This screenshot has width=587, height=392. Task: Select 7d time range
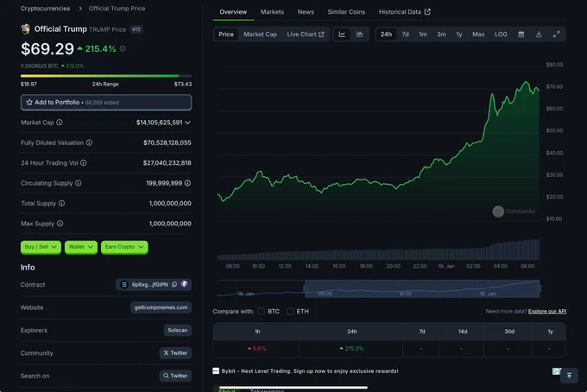coord(405,34)
